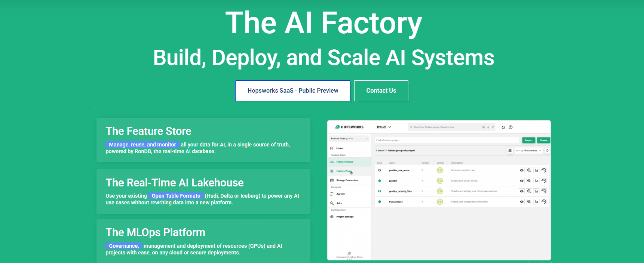Expand the fraud project dropdown
Screen dimensions: 644x263
point(384,127)
